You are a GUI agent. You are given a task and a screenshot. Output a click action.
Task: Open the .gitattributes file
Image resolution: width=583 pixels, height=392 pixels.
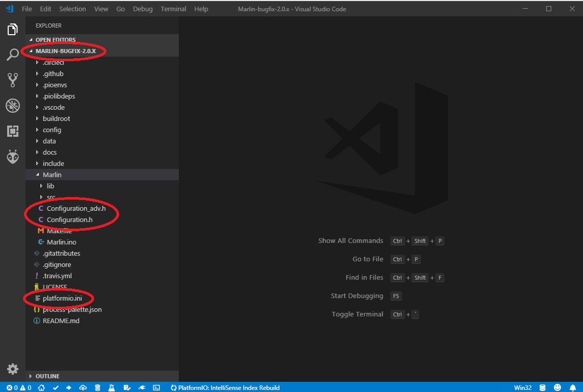coord(102,253)
